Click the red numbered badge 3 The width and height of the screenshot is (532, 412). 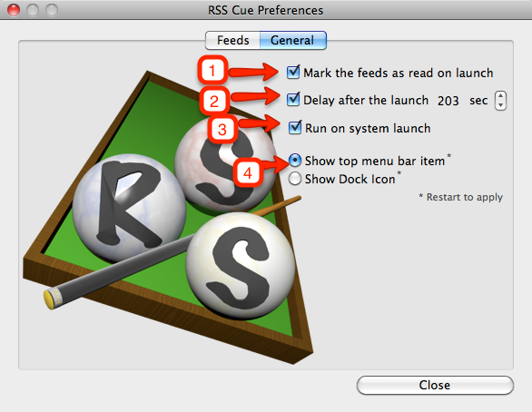tap(222, 129)
